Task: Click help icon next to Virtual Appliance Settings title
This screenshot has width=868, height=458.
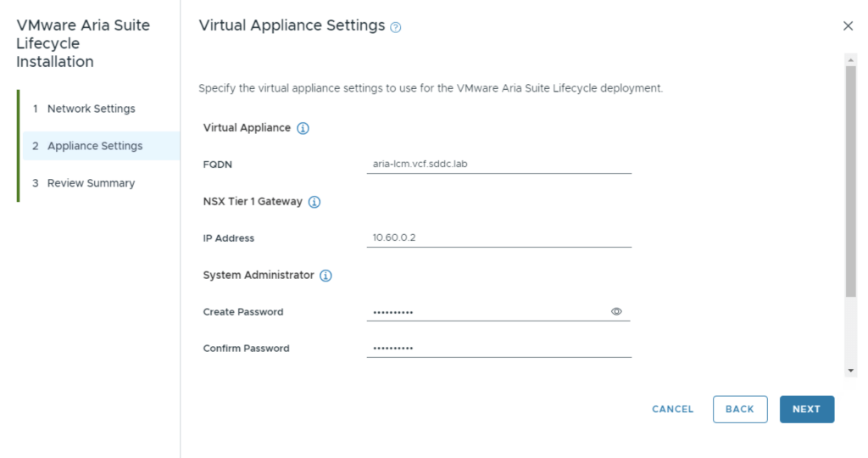Action: pos(396,27)
